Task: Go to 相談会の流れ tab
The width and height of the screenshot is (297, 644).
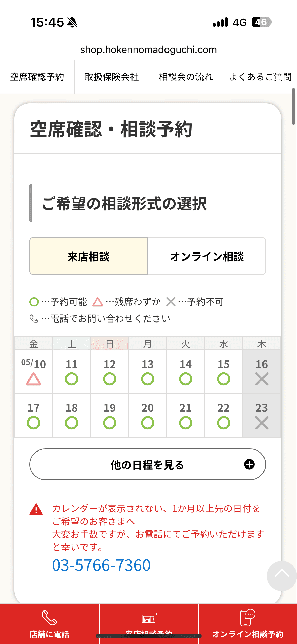Action: pyautogui.click(x=186, y=77)
